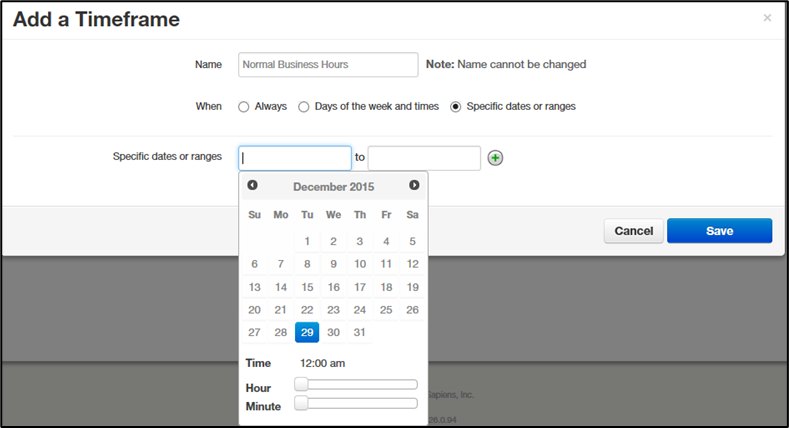
Task: Focus the start date input field
Action: click(x=295, y=158)
